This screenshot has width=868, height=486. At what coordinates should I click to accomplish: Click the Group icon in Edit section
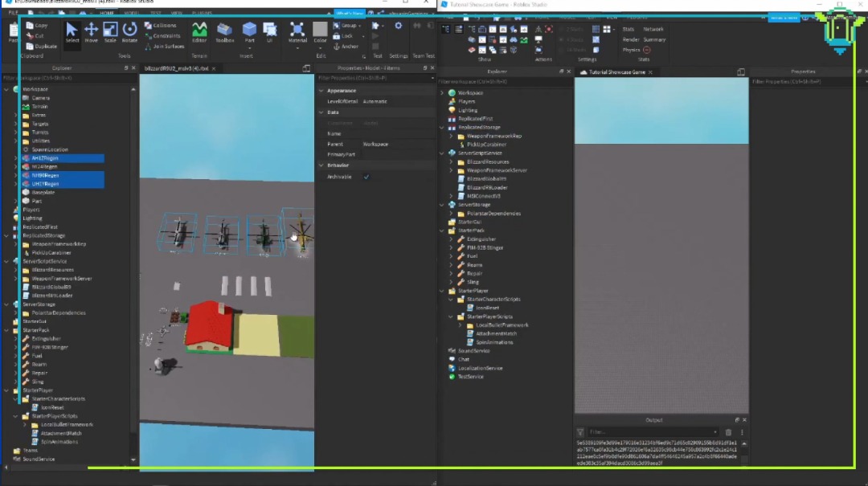coord(337,26)
